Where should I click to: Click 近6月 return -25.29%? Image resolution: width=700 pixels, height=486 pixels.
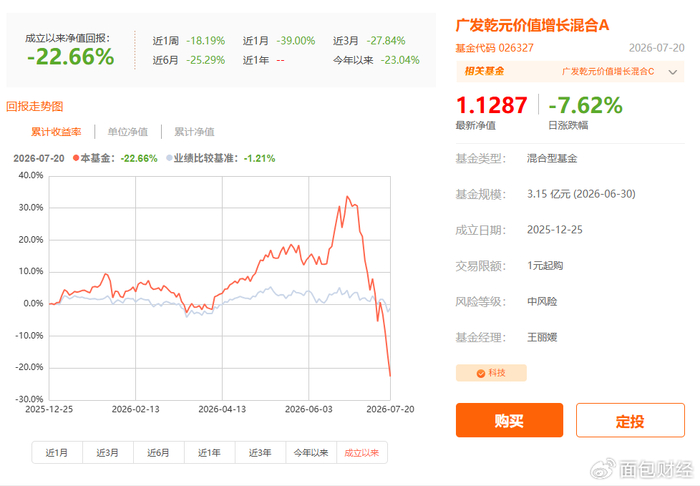[x=205, y=60]
